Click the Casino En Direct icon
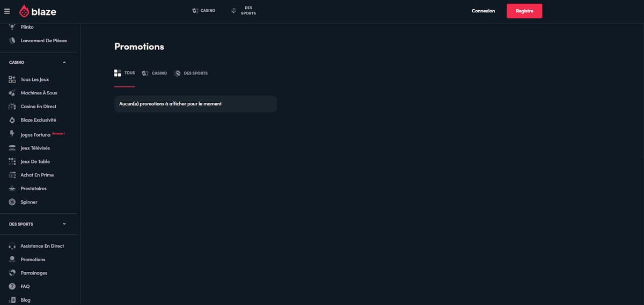The height and width of the screenshot is (305, 644). [x=12, y=107]
